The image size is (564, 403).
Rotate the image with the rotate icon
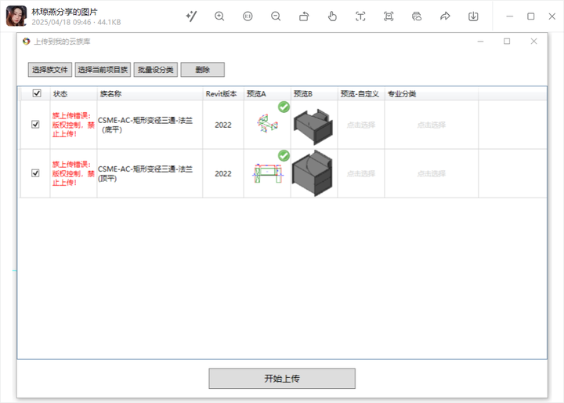304,16
